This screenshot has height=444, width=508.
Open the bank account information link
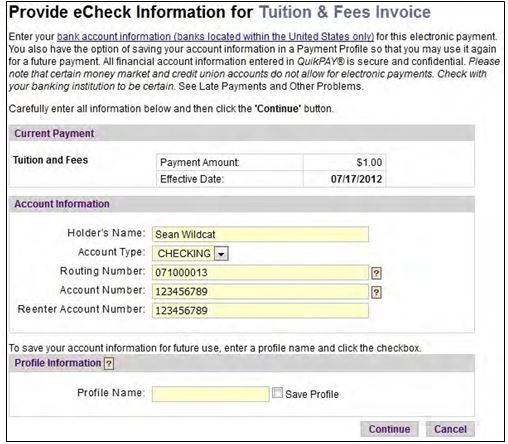[x=215, y=37]
